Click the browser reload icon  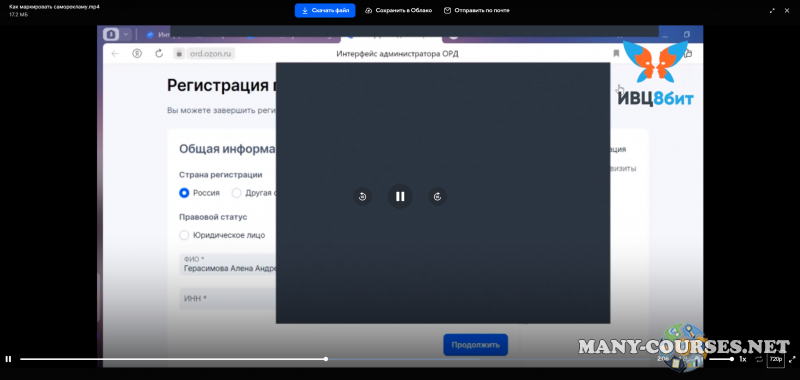click(x=159, y=54)
